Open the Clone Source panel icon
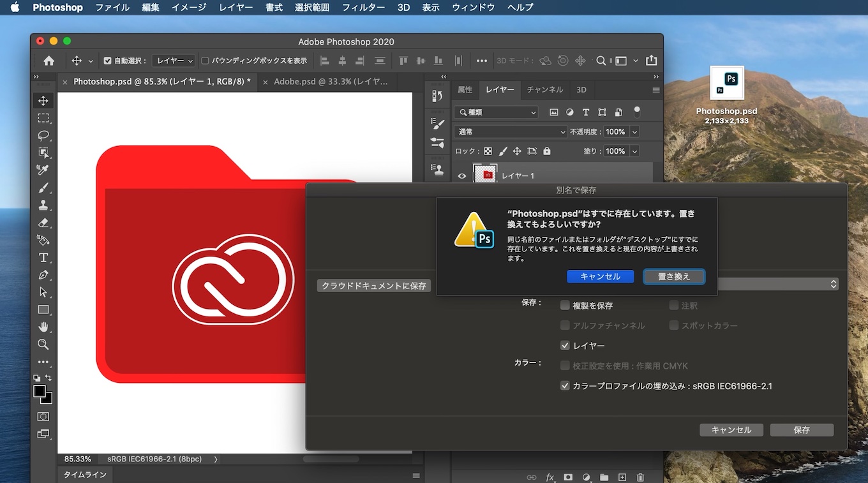This screenshot has height=483, width=868. tap(437, 170)
